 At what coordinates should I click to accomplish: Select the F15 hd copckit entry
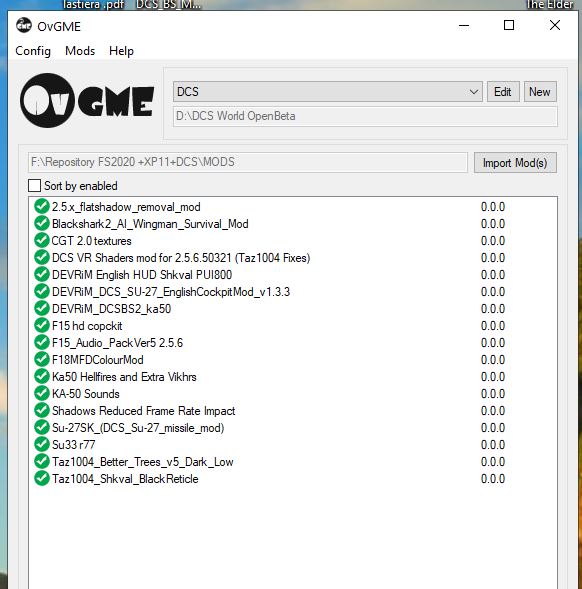pyautogui.click(x=87, y=326)
